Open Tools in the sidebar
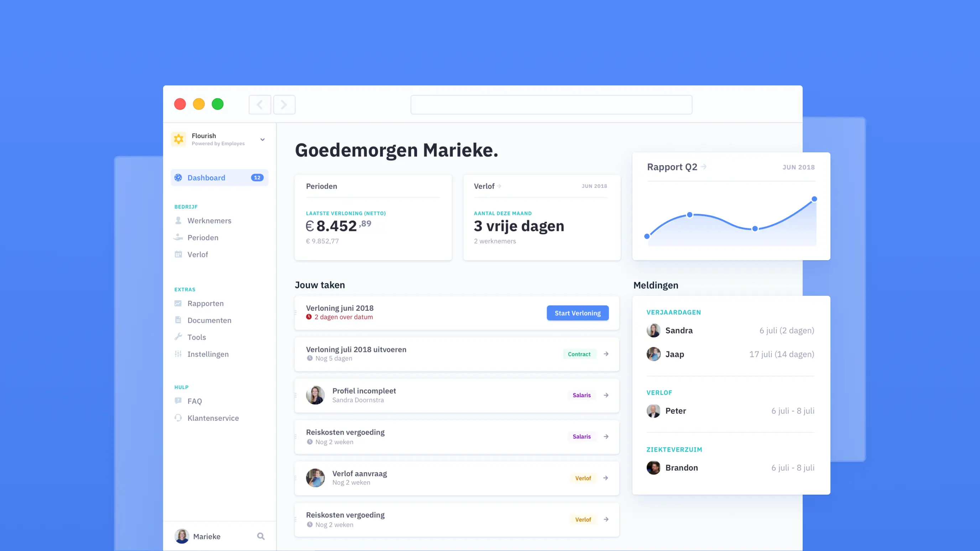This screenshot has width=980, height=551. 196,337
